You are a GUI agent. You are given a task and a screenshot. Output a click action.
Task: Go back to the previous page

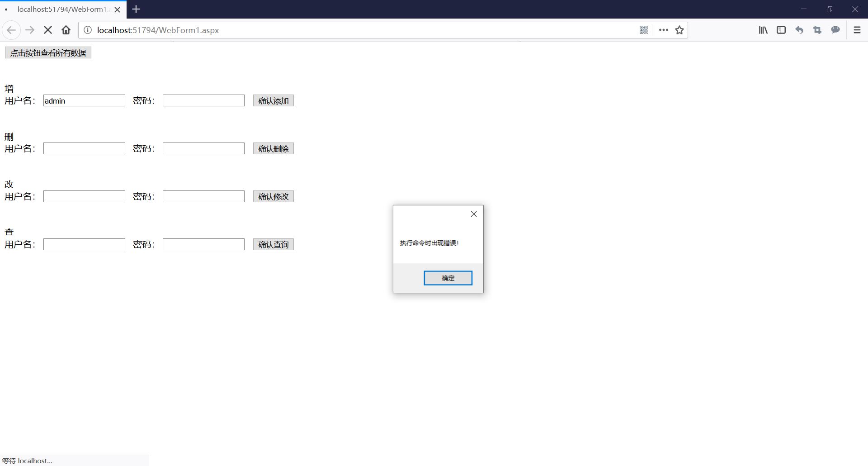click(x=11, y=30)
